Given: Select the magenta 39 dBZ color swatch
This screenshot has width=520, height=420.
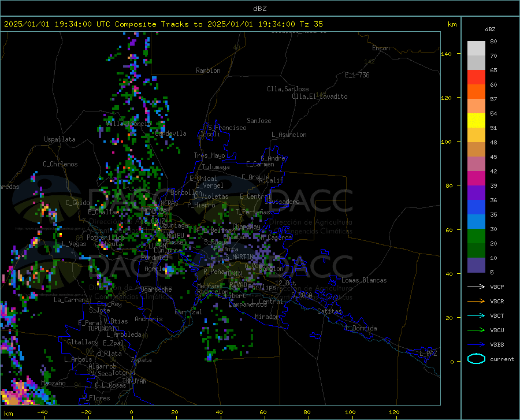Looking at the screenshot, I should [476, 179].
